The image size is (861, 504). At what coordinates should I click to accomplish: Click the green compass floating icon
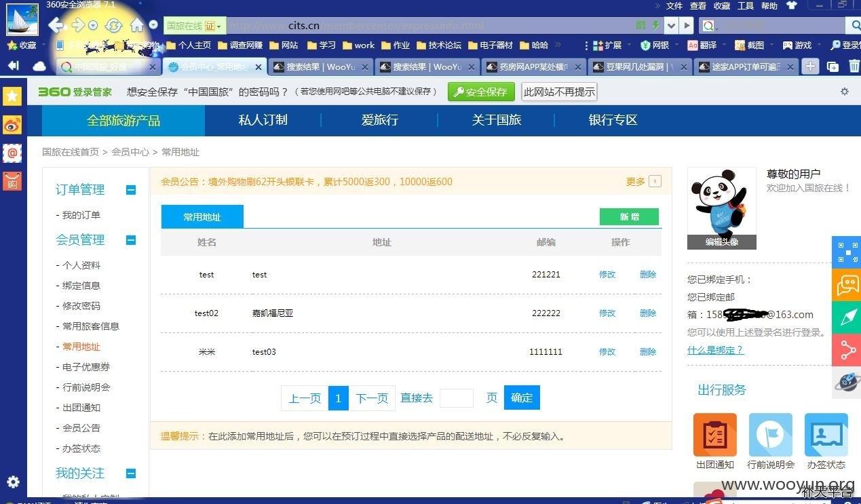[847, 317]
